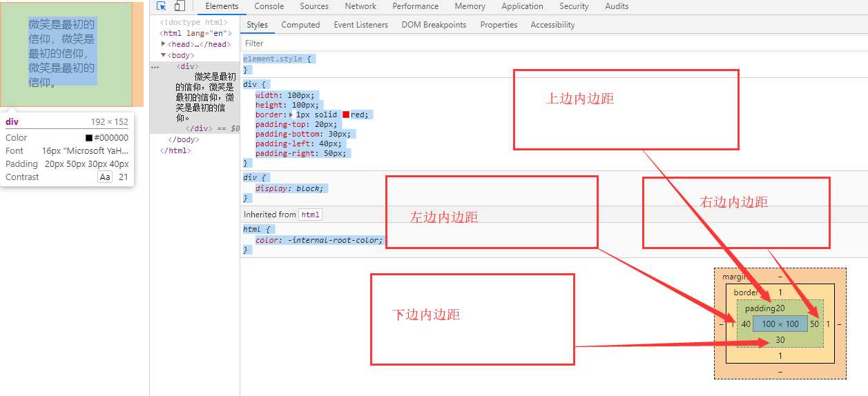The image size is (868, 396).
Task: Click the highlighted Chinese text in page preview
Action: coord(61,53)
